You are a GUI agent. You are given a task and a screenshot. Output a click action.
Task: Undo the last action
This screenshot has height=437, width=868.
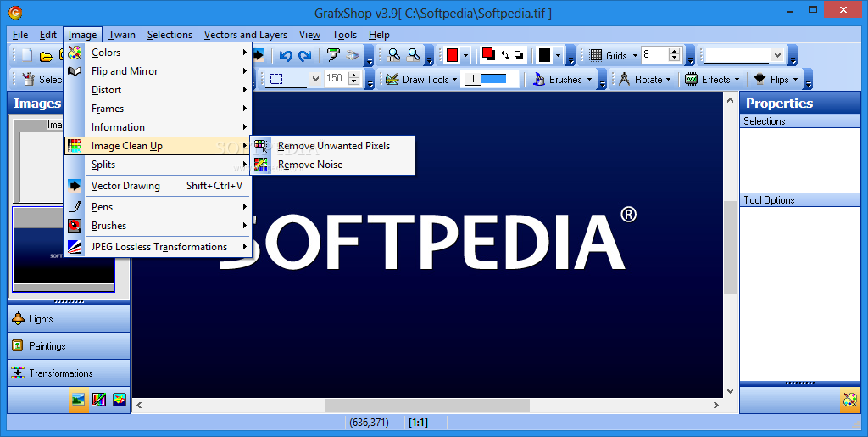[x=286, y=55]
